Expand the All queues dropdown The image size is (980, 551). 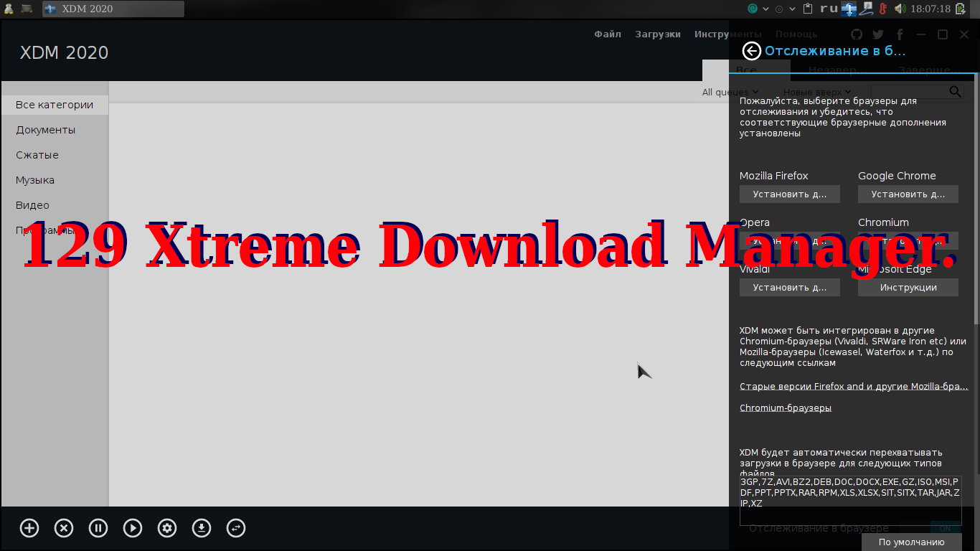tap(730, 92)
